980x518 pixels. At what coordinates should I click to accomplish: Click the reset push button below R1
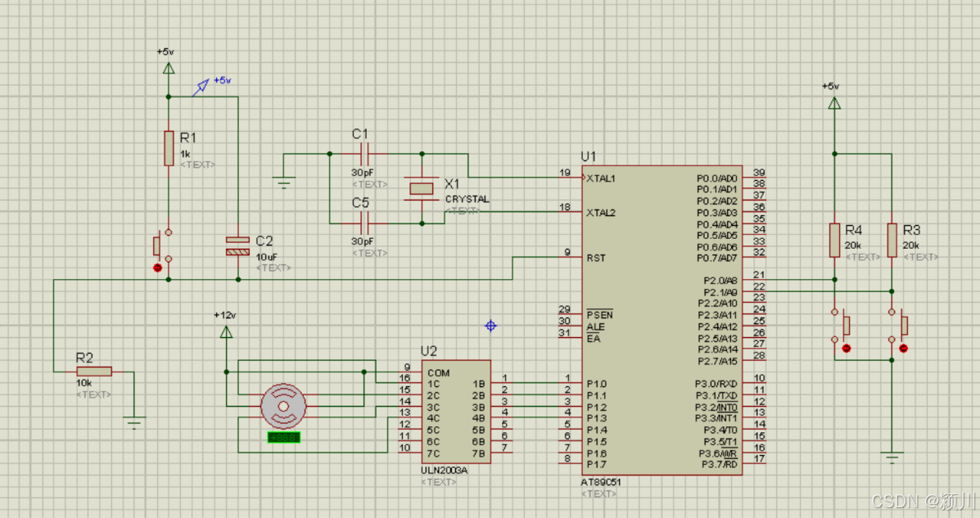coord(164,245)
